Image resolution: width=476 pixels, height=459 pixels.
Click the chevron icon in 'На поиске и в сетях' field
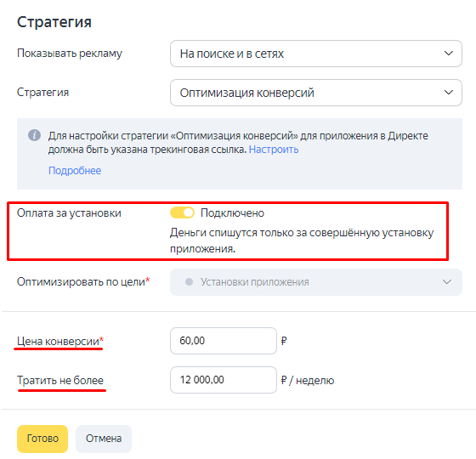click(x=449, y=54)
